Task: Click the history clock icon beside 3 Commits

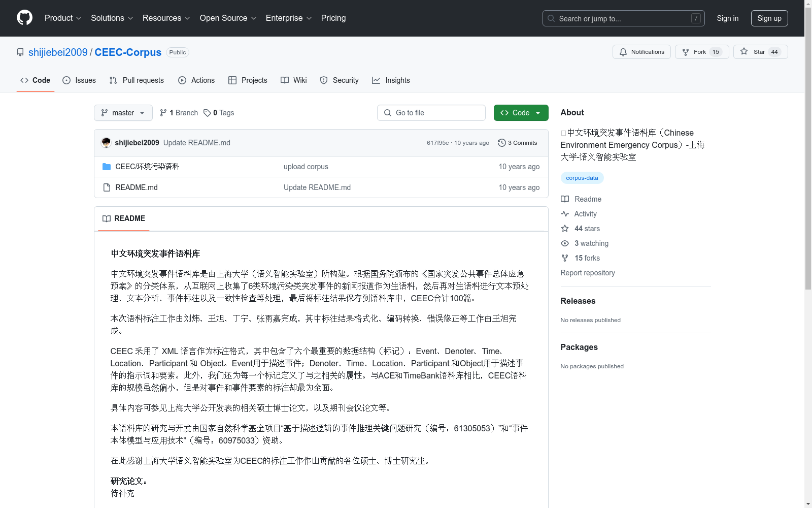Action: [502, 143]
